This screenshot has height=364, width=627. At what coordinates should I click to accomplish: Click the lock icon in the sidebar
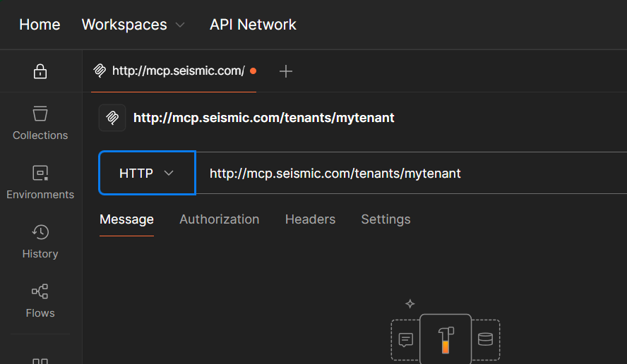pyautogui.click(x=40, y=71)
